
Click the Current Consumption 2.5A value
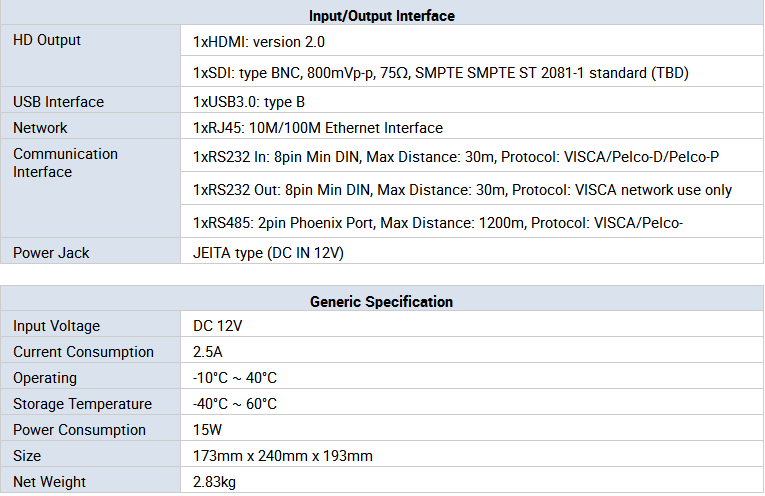[x=209, y=352]
